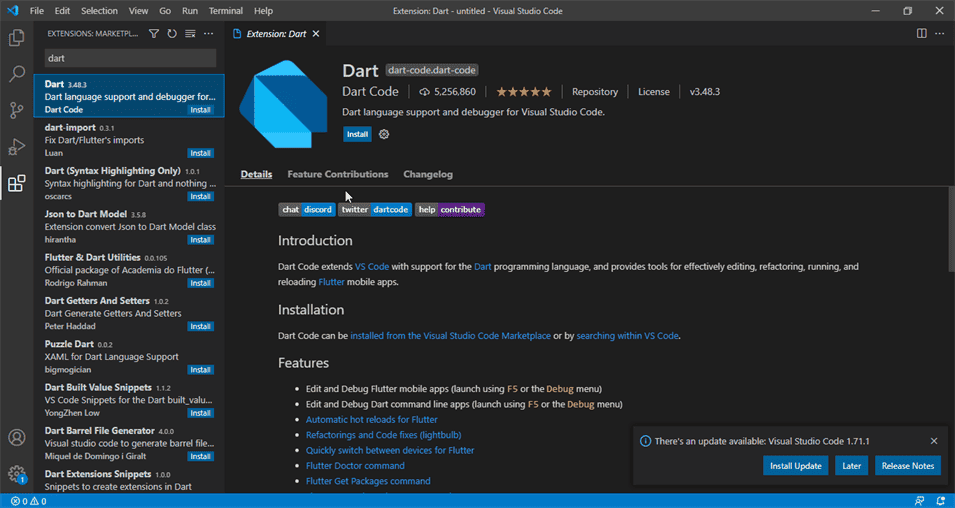This screenshot has width=955, height=508.
Task: Dismiss the update notification
Action: click(934, 441)
